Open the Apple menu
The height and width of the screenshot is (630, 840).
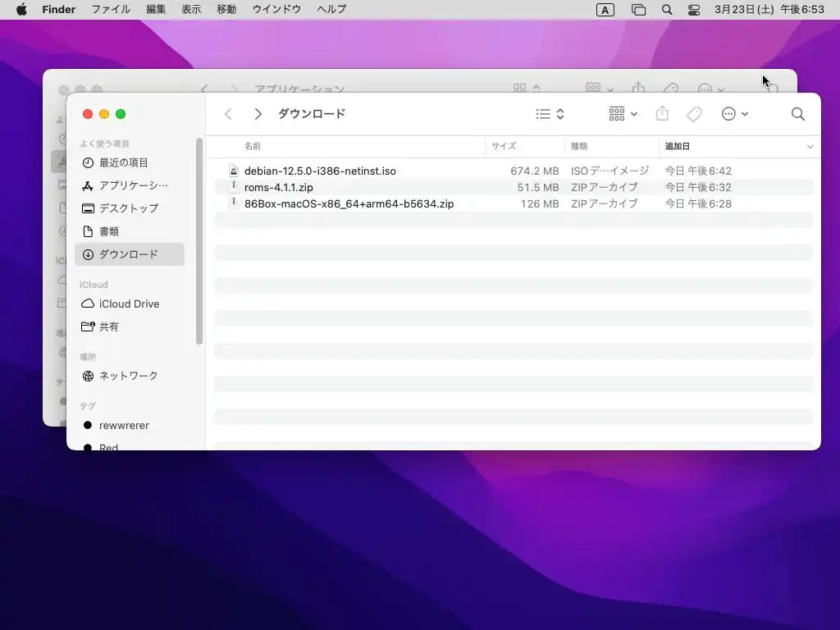[x=21, y=10]
